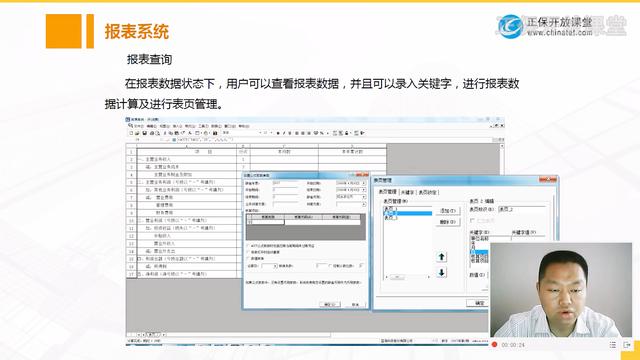This screenshot has height=360, width=640.
Task: Click the 本年累计数 header cell
Action: (352, 151)
